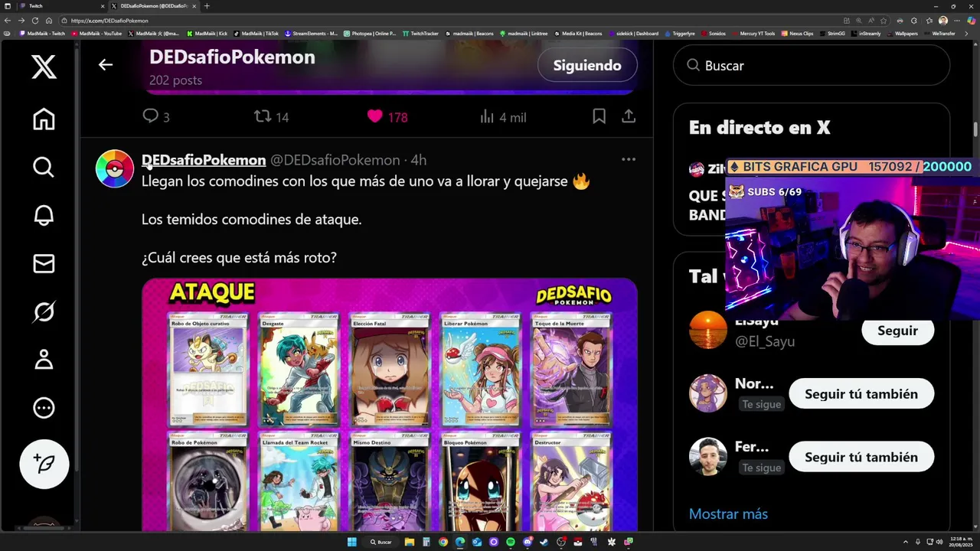Open Messages envelope icon
The width and height of the screenshot is (980, 551).
[44, 263]
